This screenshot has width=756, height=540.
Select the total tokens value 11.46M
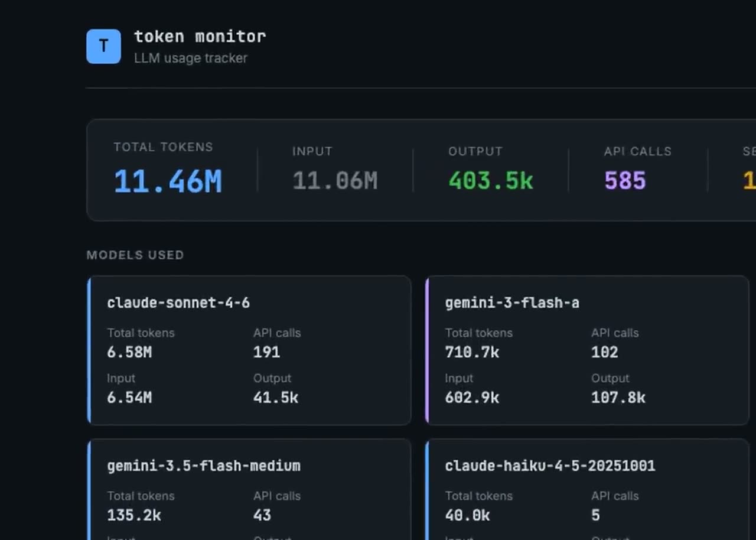(x=168, y=181)
